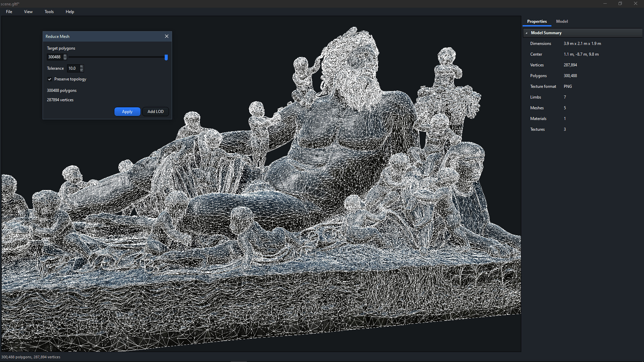Open the View menu
Screen dimensions: 644x362
tap(28, 11)
